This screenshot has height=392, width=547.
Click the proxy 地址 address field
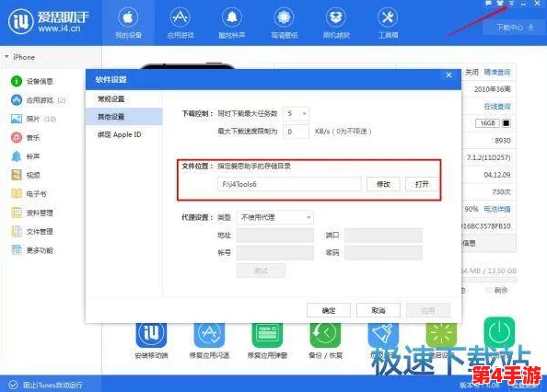(x=275, y=236)
